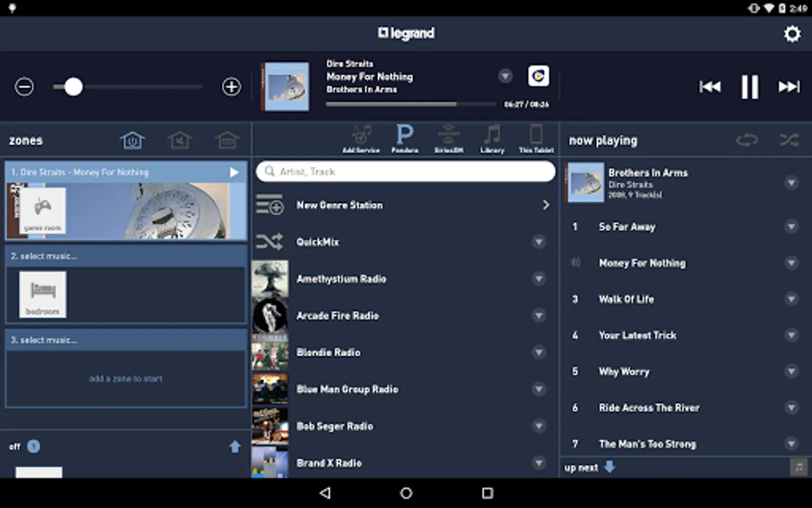Open Blue Man Group Radio dropdown arrow
812x508 pixels.
point(539,389)
